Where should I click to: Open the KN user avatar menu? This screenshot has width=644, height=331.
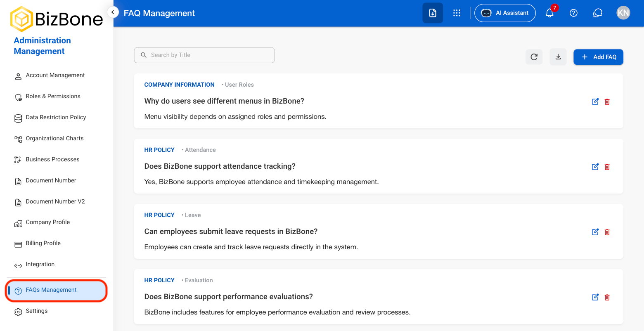coord(623,13)
